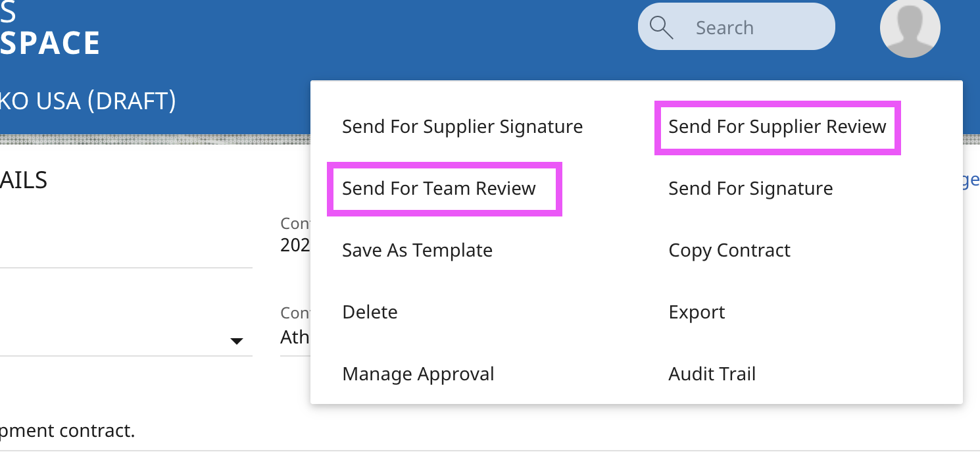Open Manage Approval

tap(418, 374)
